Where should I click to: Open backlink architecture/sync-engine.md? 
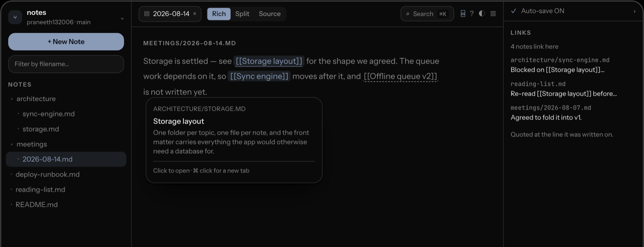point(560,60)
